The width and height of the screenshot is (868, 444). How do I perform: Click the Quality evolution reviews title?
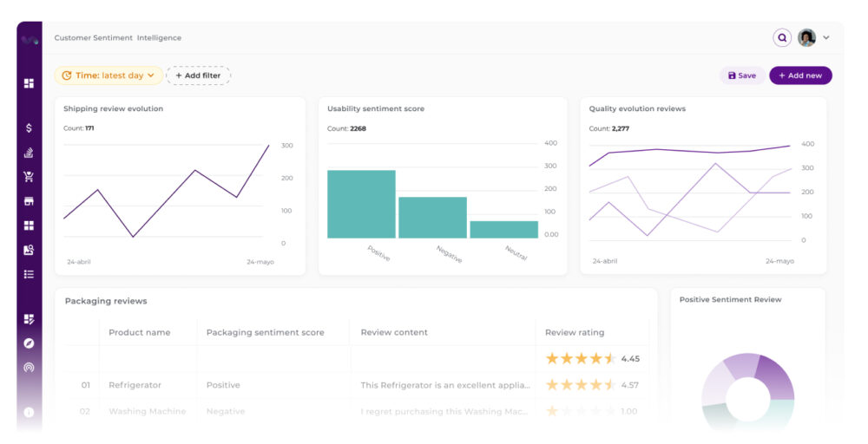tap(637, 109)
